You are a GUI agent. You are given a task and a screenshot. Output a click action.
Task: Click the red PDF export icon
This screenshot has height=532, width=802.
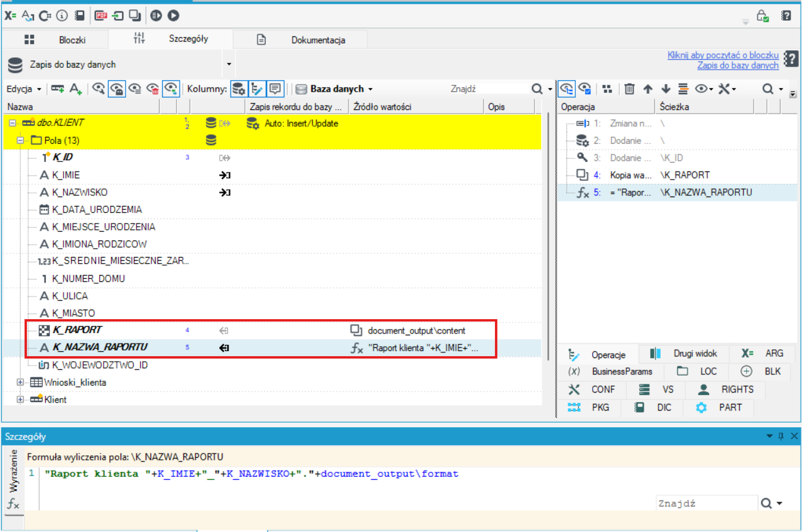coord(100,15)
